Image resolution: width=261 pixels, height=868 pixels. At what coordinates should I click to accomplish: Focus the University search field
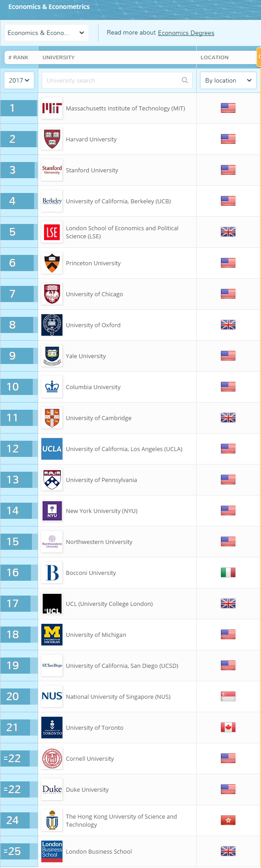[x=117, y=80]
